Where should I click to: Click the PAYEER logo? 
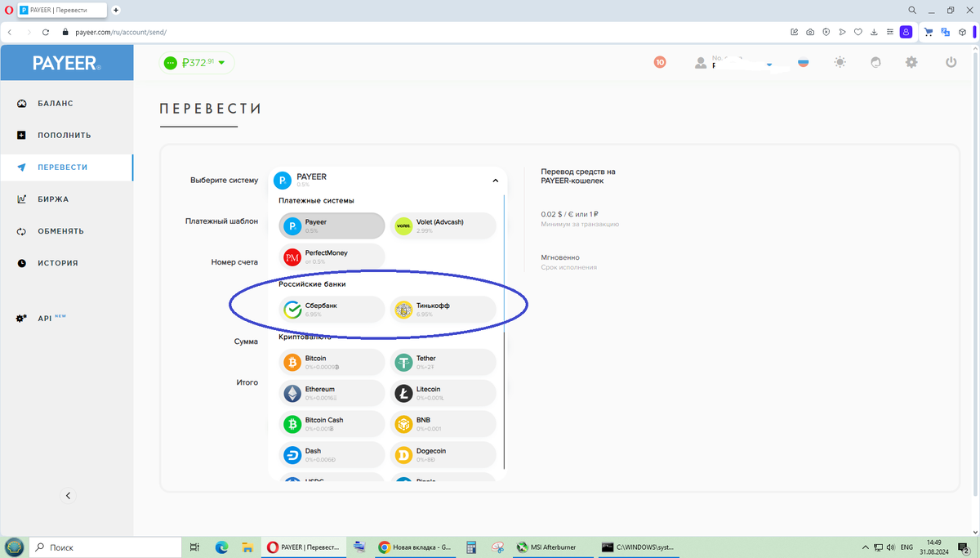tap(67, 63)
